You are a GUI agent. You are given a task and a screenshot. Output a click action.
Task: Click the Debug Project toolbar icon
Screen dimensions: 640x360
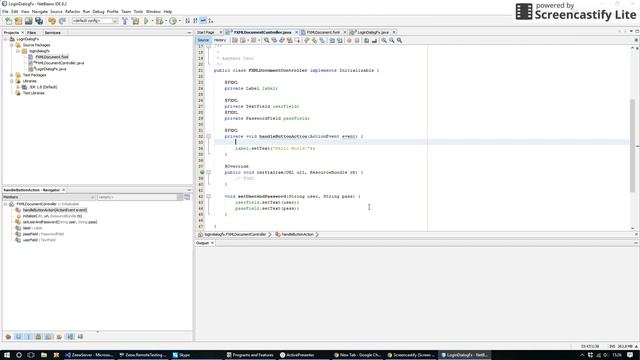159,21
